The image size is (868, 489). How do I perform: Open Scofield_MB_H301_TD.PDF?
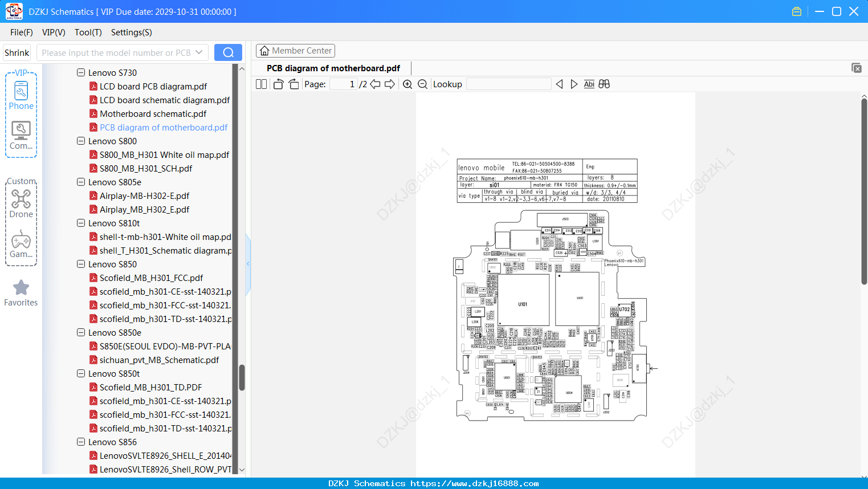click(x=150, y=388)
